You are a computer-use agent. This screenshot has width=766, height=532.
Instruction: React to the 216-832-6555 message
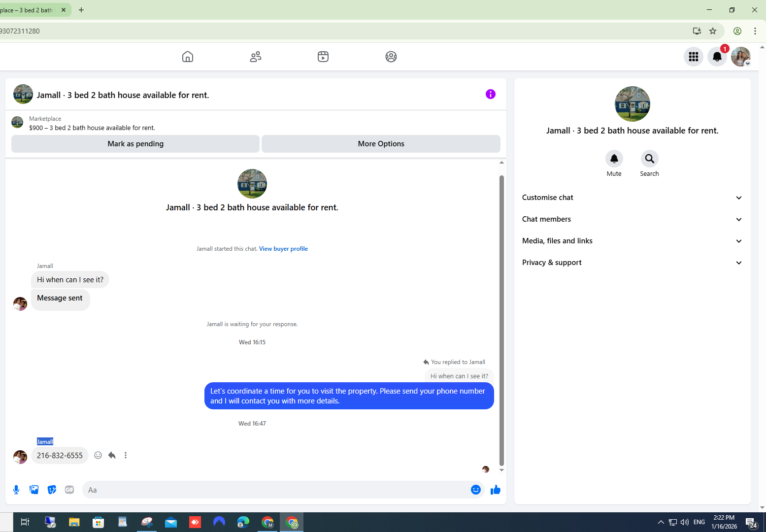pos(98,455)
